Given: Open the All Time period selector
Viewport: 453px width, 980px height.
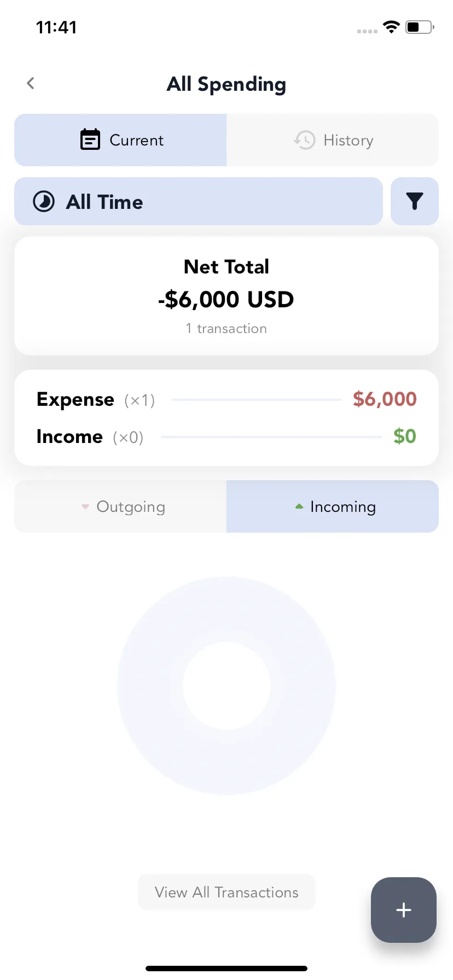Looking at the screenshot, I should (x=199, y=201).
